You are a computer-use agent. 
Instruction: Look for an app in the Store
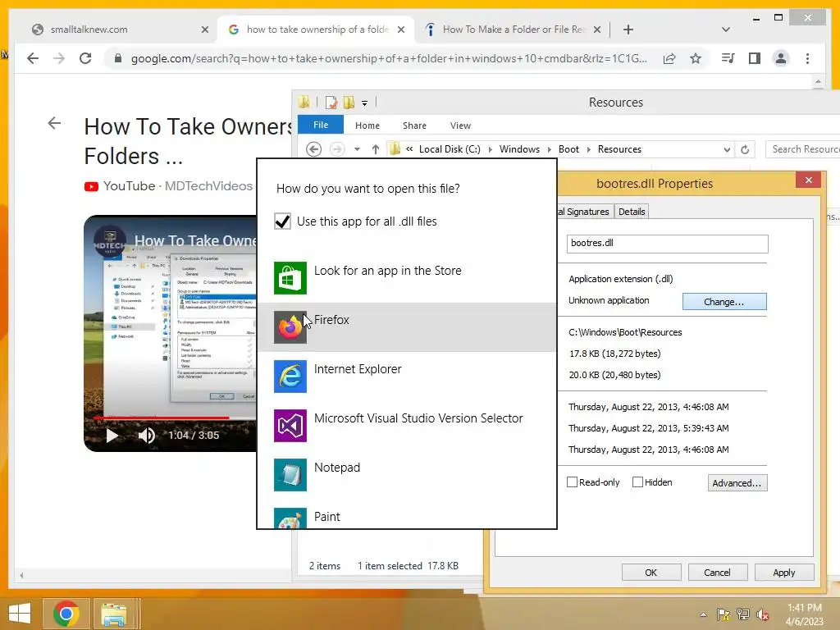click(x=407, y=277)
